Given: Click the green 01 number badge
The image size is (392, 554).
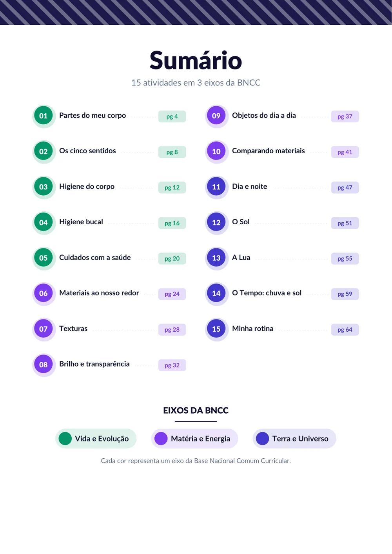Looking at the screenshot, I should (44, 116).
